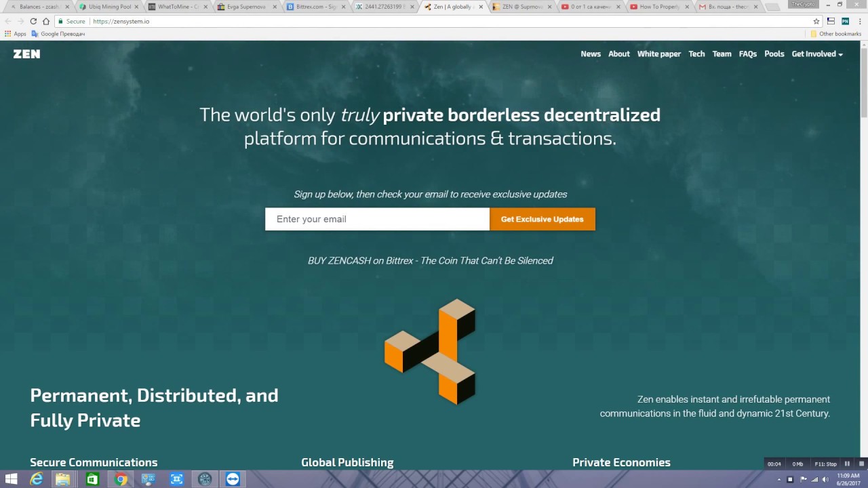The width and height of the screenshot is (868, 488).
Task: Open a new browser tab
Action: (772, 7)
